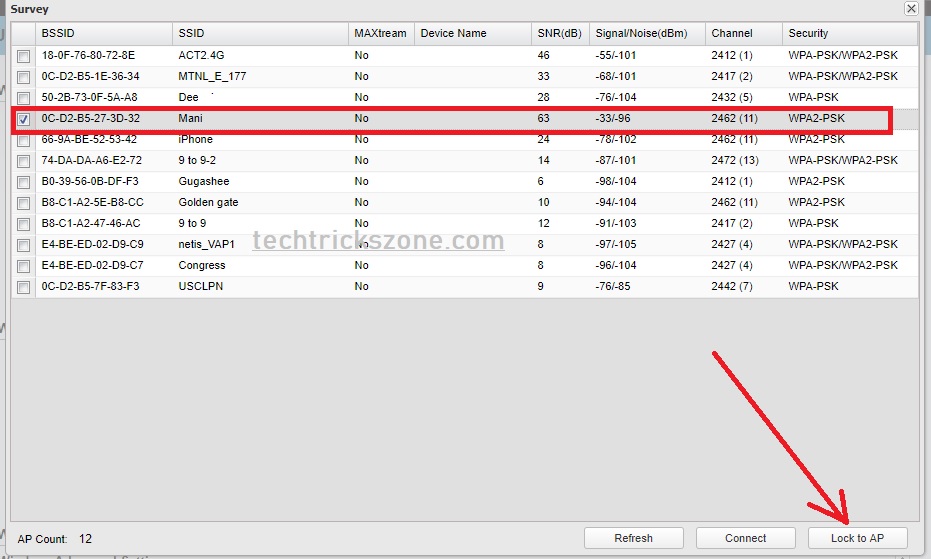Sort networks by Security column
This screenshot has width=931, height=559.
click(x=848, y=33)
